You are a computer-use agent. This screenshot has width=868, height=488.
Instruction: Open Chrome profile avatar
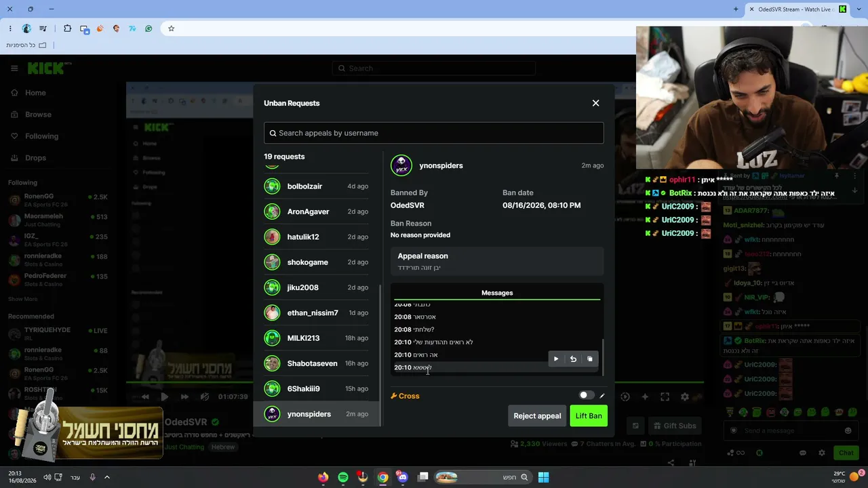click(x=26, y=28)
